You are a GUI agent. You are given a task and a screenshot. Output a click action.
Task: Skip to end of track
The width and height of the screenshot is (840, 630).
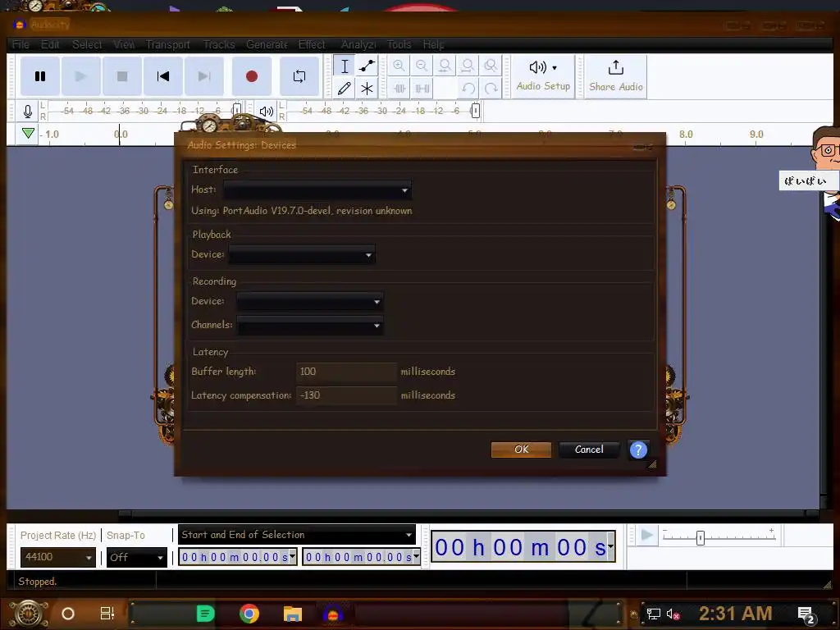[204, 76]
